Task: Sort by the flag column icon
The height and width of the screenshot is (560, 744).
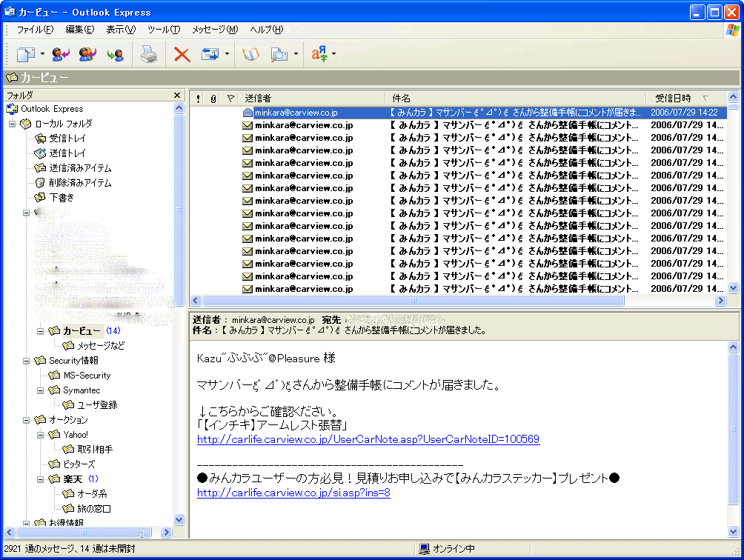Action: click(230, 99)
